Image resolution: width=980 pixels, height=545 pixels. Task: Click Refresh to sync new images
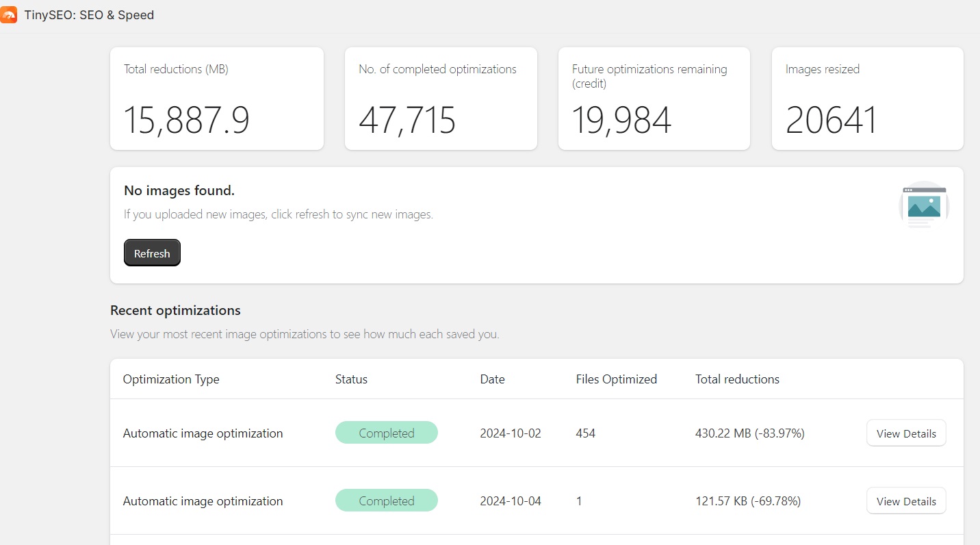(152, 253)
